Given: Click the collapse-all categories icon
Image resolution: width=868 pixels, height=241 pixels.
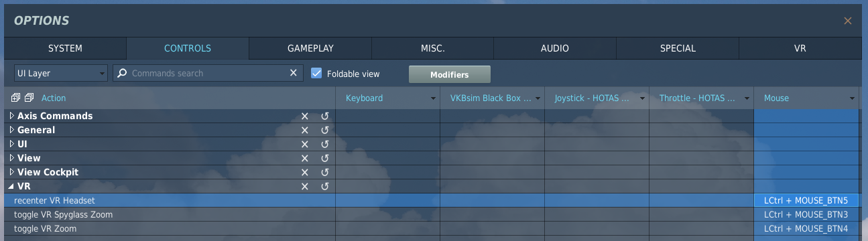Looking at the screenshot, I should tap(29, 98).
